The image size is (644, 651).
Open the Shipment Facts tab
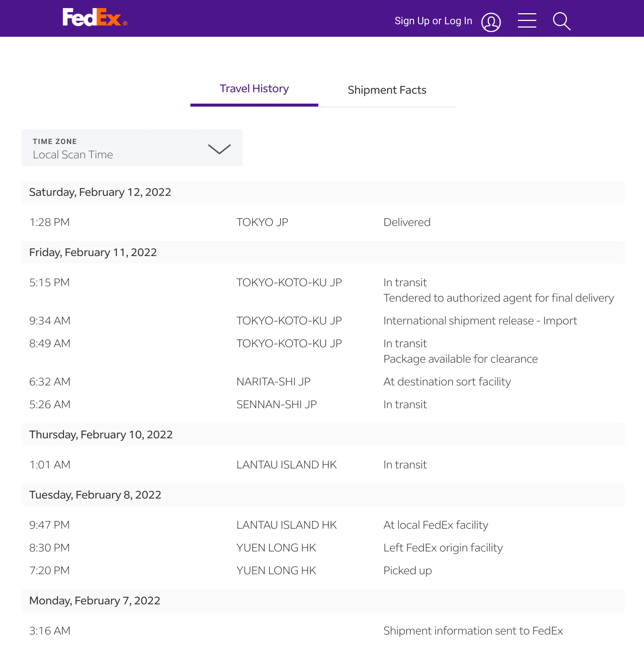(387, 90)
